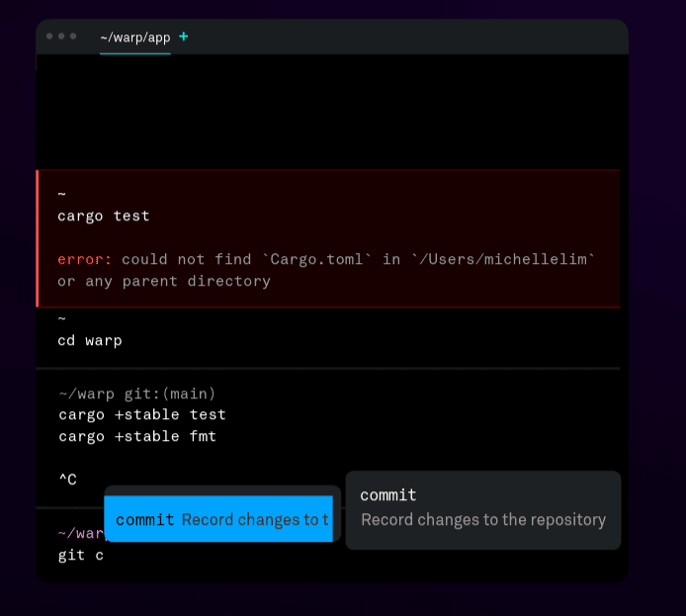Screen dimensions: 686x616
Task: Click the '~/warp git:(main)' prompt
Action: [137, 394]
